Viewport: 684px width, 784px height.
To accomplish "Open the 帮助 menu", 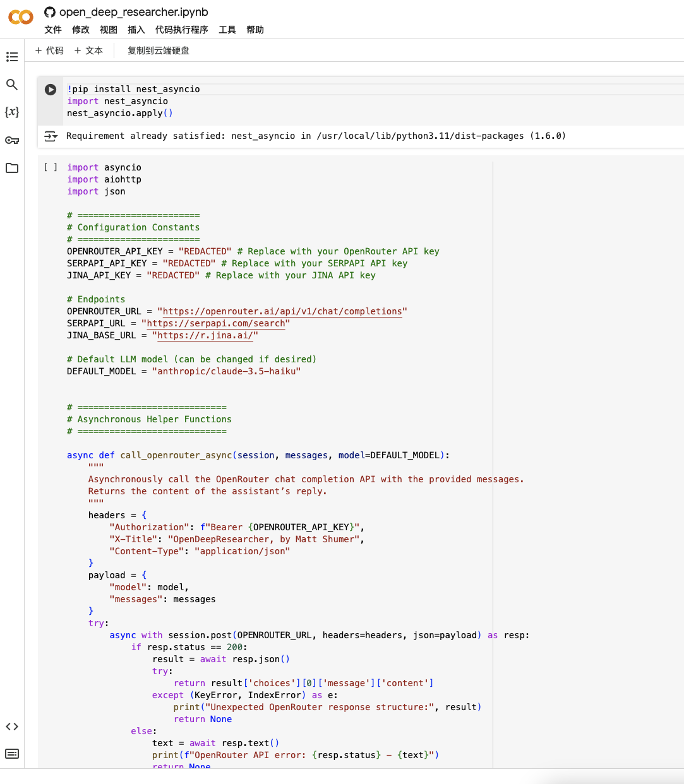I will (x=255, y=30).
